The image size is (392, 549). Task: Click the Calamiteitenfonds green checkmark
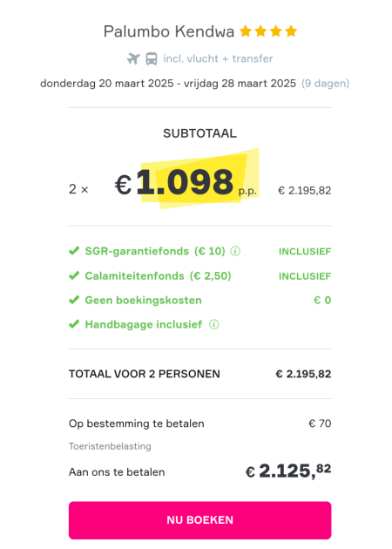point(74,275)
